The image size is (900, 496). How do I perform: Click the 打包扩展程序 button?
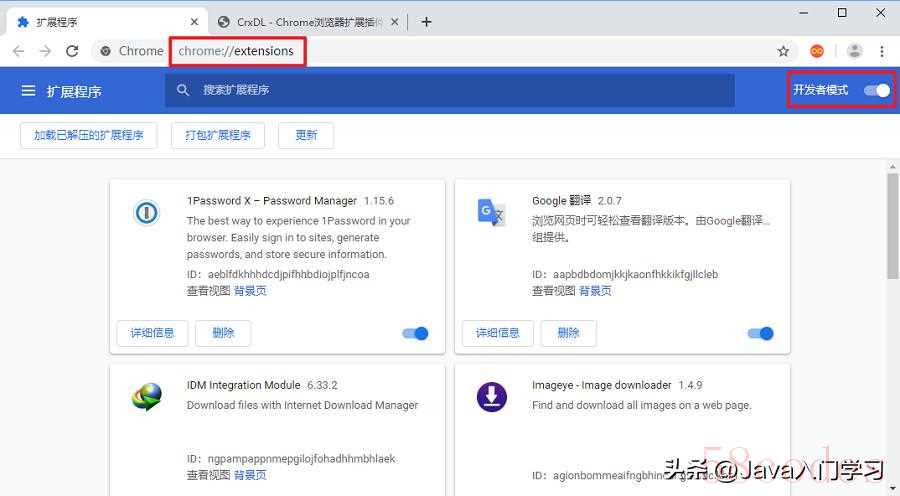(217, 135)
